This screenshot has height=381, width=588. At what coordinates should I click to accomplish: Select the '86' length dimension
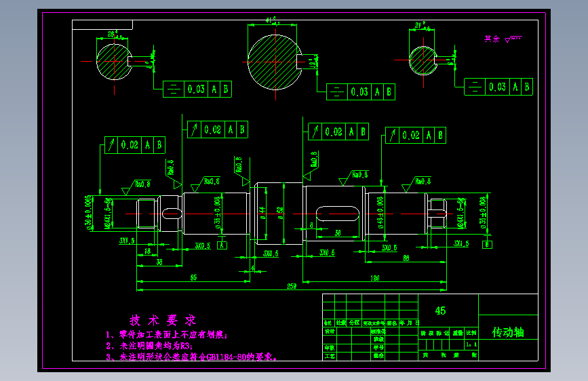406,258
